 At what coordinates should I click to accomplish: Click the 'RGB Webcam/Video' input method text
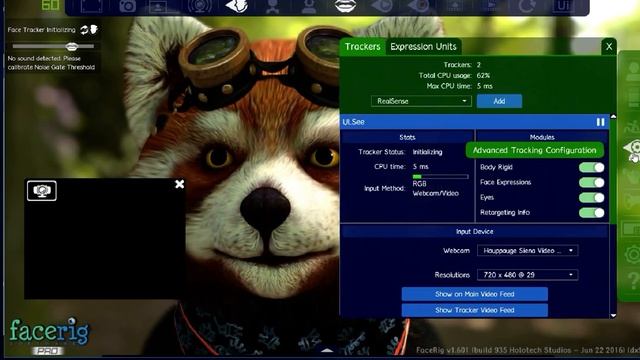[436, 189]
